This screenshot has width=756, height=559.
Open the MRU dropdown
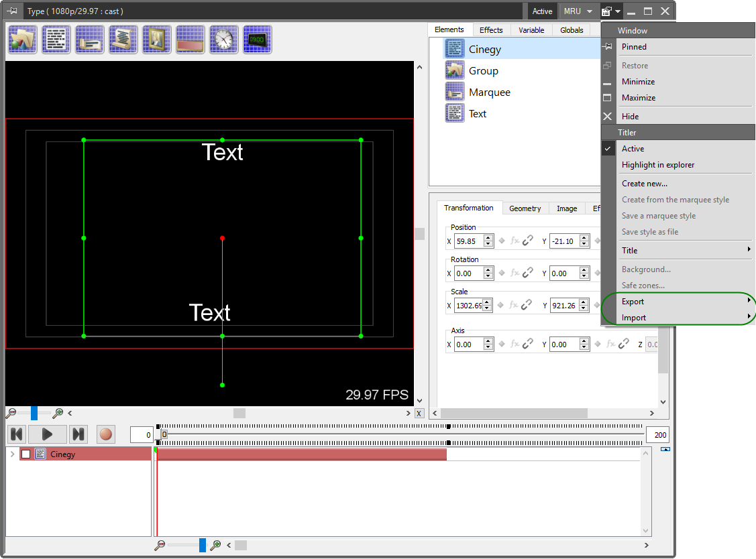coord(578,11)
